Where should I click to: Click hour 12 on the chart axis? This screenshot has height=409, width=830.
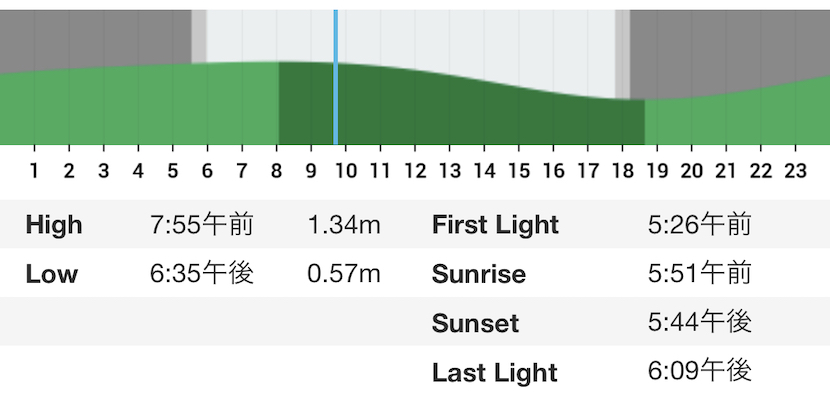[415, 171]
